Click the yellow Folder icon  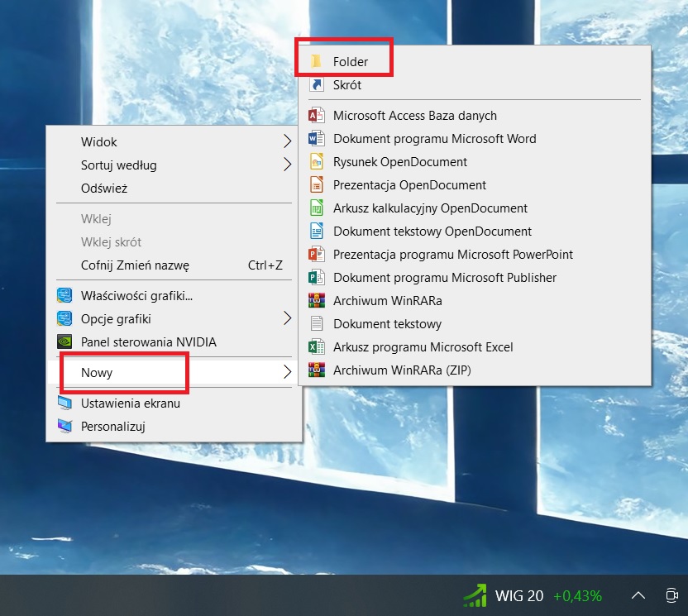click(316, 61)
